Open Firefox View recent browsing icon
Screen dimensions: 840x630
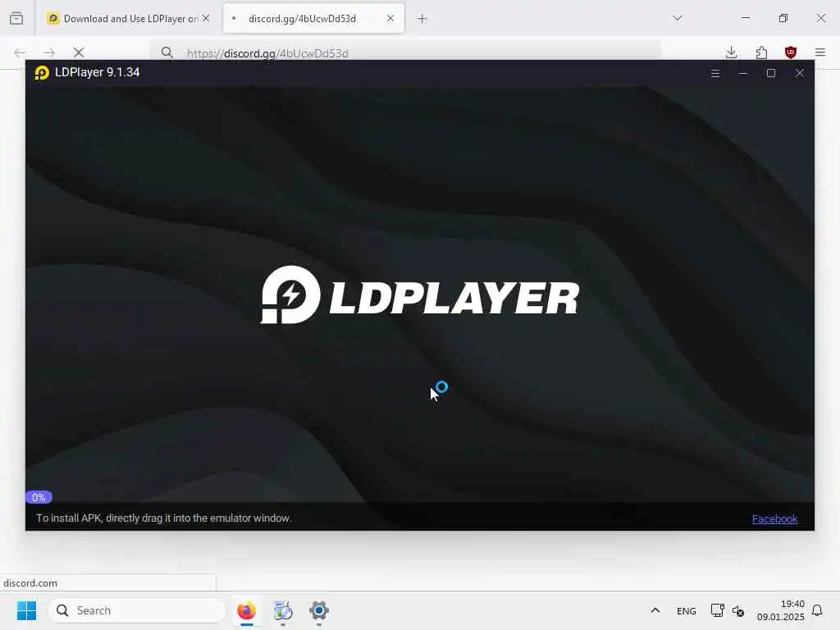16,18
